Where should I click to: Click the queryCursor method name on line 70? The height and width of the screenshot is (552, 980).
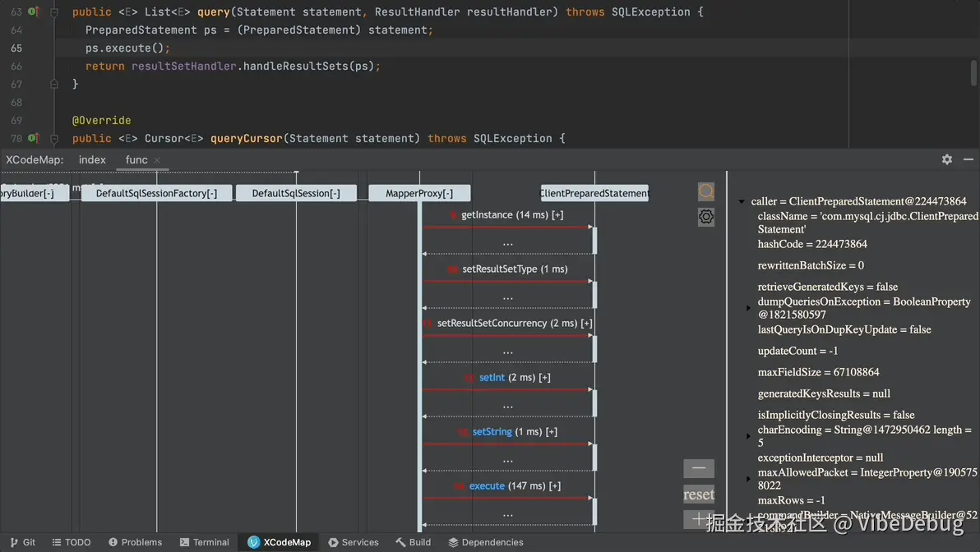[247, 139]
